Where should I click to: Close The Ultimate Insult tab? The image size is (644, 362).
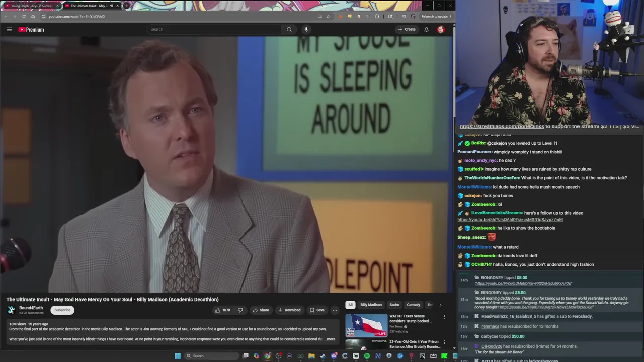click(117, 6)
